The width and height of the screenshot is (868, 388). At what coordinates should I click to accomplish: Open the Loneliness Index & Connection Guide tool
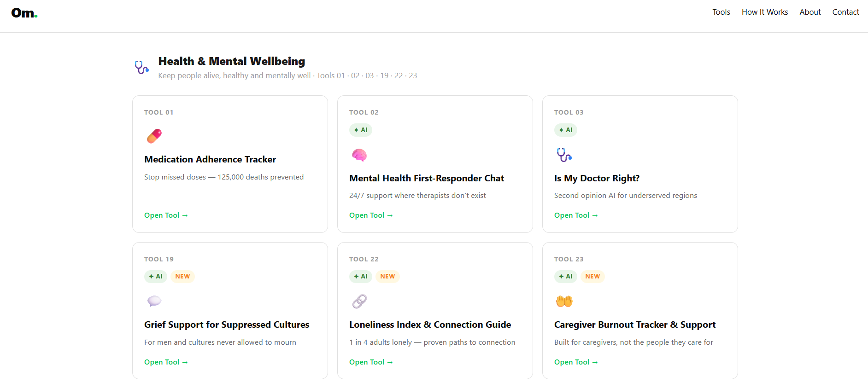[x=371, y=362]
